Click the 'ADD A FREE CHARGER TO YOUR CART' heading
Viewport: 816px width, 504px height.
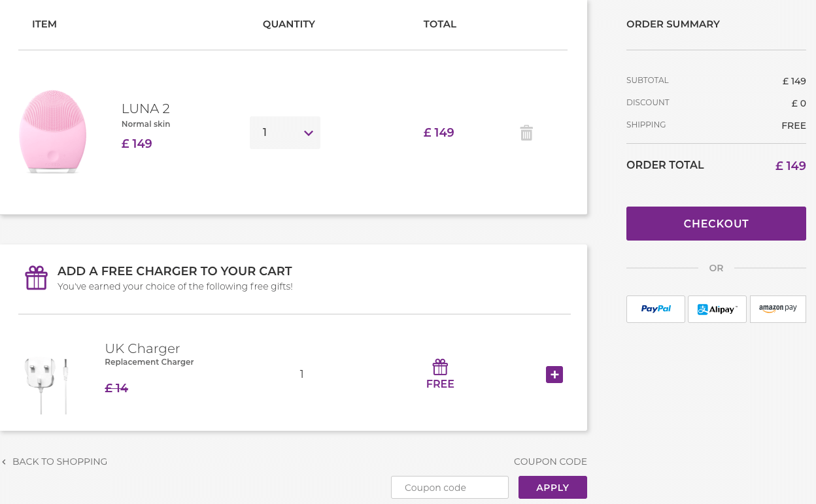[x=175, y=271]
